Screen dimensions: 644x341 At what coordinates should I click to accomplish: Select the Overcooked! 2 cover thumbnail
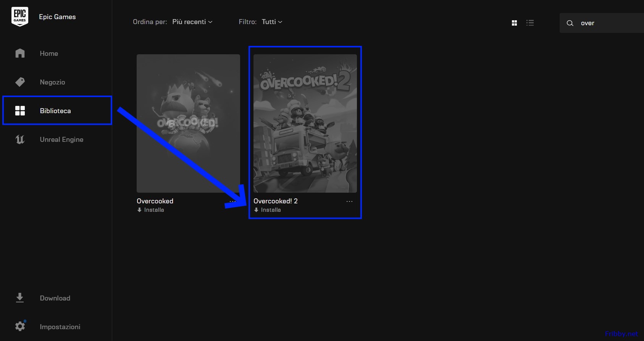coord(305,123)
